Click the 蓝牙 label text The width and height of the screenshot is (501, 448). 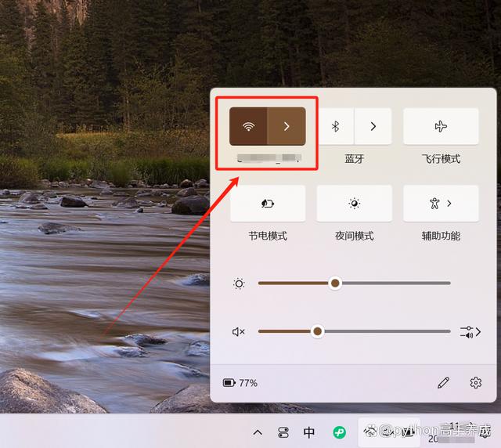(x=355, y=159)
